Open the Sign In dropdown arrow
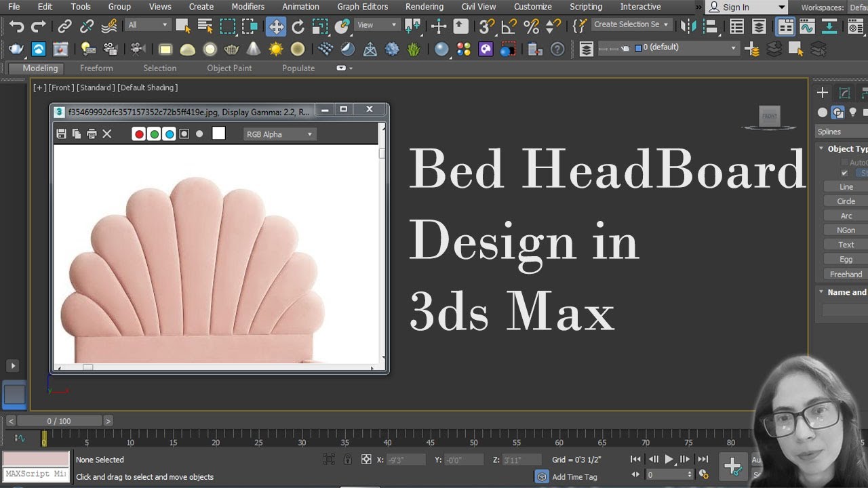The width and height of the screenshot is (868, 488). (x=782, y=7)
